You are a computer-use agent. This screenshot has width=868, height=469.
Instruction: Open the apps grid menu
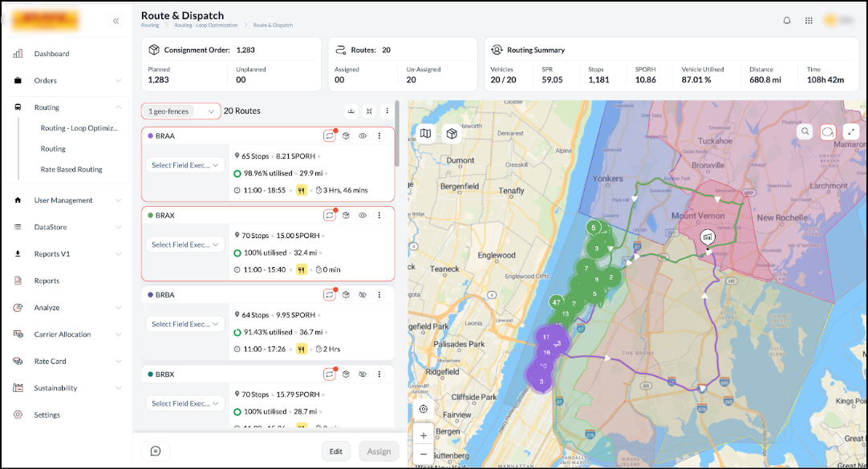[809, 21]
